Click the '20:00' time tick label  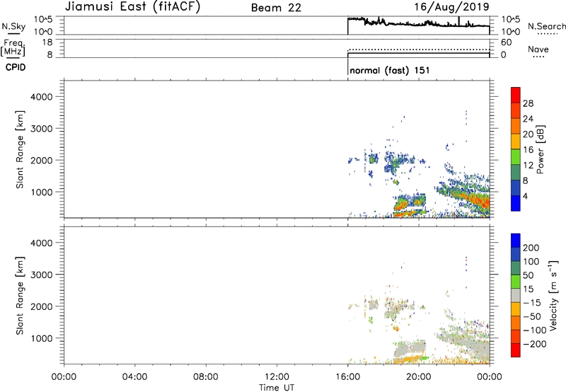point(418,377)
